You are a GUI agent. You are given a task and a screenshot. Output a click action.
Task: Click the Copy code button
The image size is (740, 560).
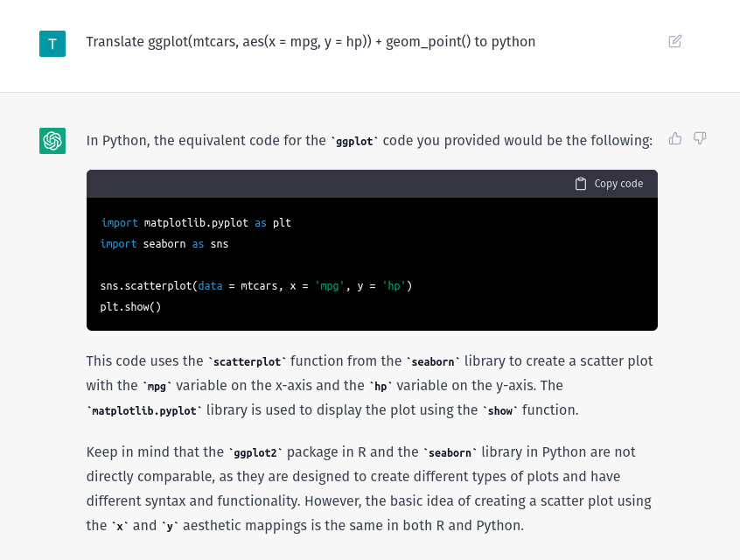click(x=609, y=184)
